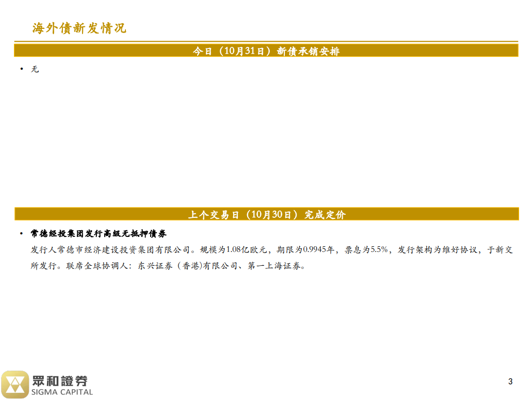
Task: Click the 眾和證券 company name text
Action: point(60,381)
